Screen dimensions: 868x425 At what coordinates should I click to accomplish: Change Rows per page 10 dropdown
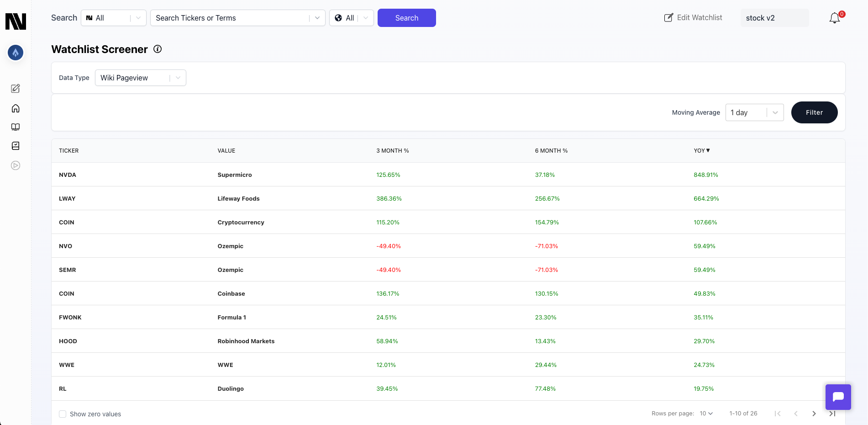[706, 414]
